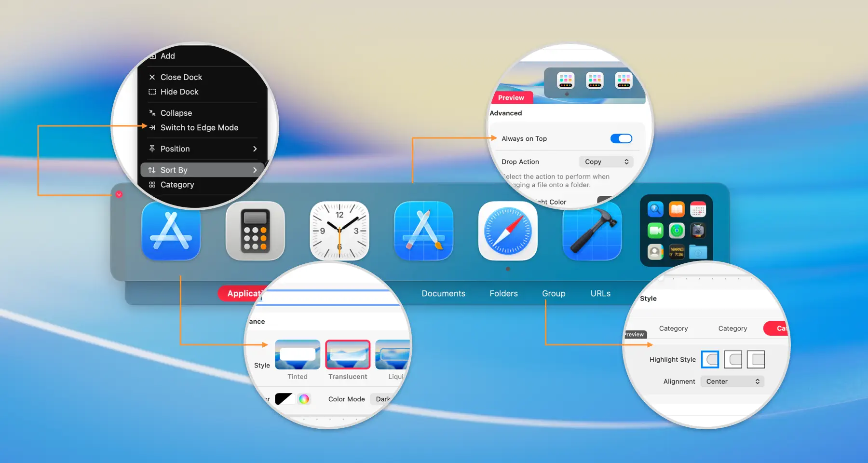868x463 pixels.
Task: Open Find My in the group folder
Action: coord(677,231)
